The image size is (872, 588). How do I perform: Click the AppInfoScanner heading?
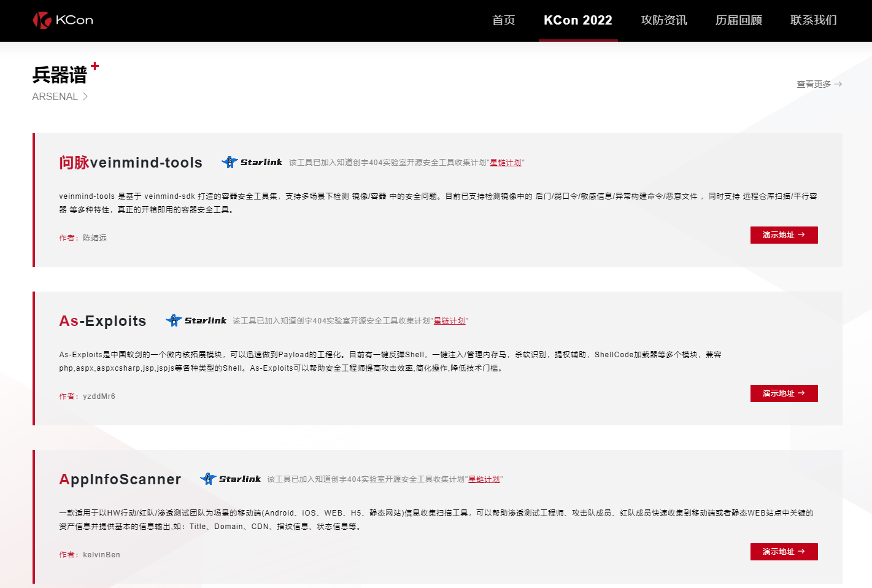pos(120,479)
